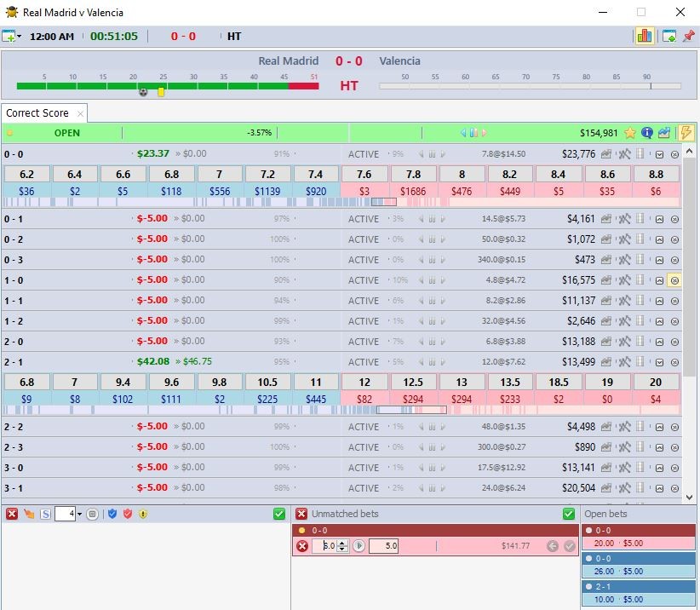Open the dropdown next to the value 4
The width and height of the screenshot is (700, 610).
tap(80, 514)
